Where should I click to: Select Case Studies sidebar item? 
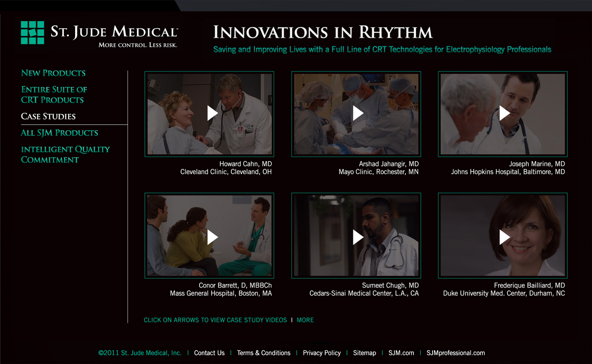point(48,116)
